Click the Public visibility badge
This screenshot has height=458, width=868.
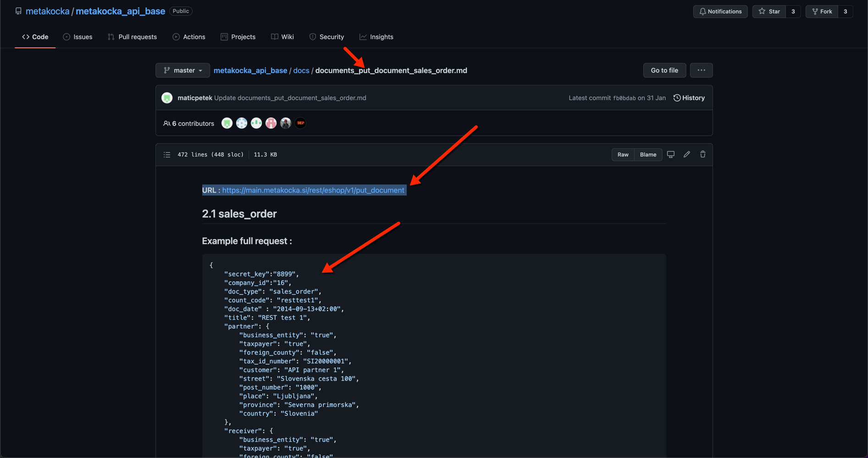click(181, 11)
